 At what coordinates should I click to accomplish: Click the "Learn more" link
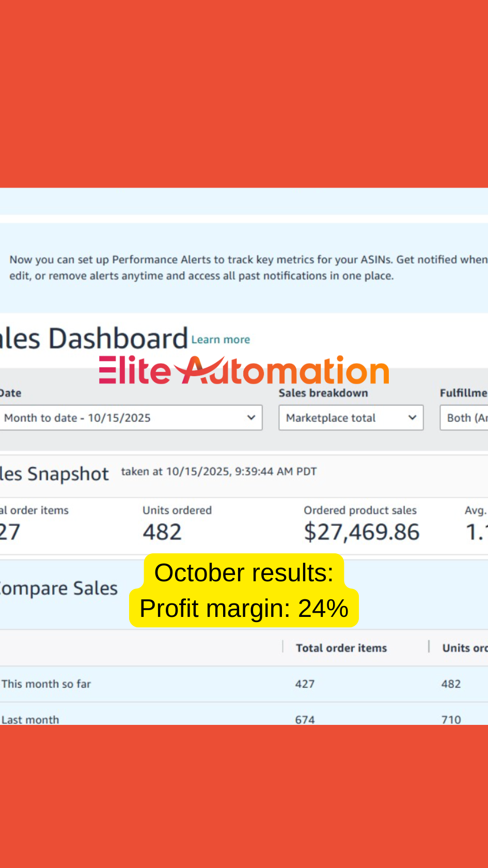[221, 339]
